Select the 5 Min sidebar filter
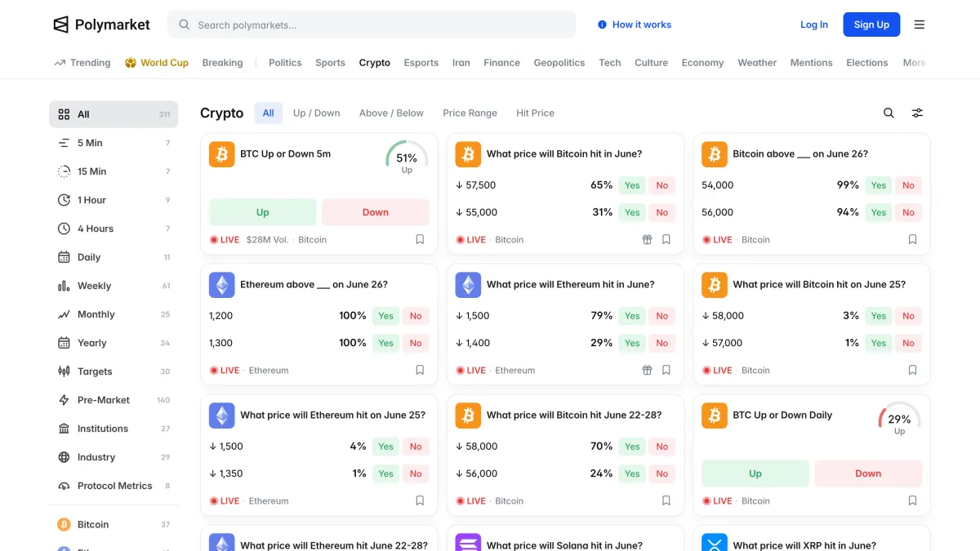980x551 pixels. click(114, 143)
